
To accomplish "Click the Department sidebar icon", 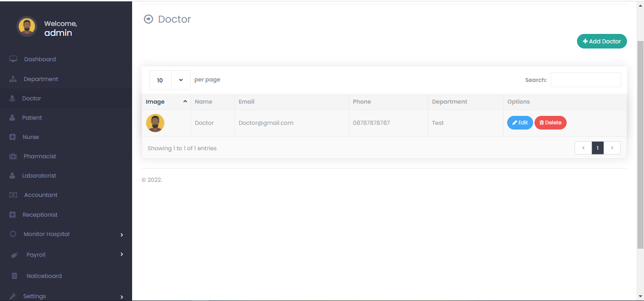I will click(x=12, y=79).
